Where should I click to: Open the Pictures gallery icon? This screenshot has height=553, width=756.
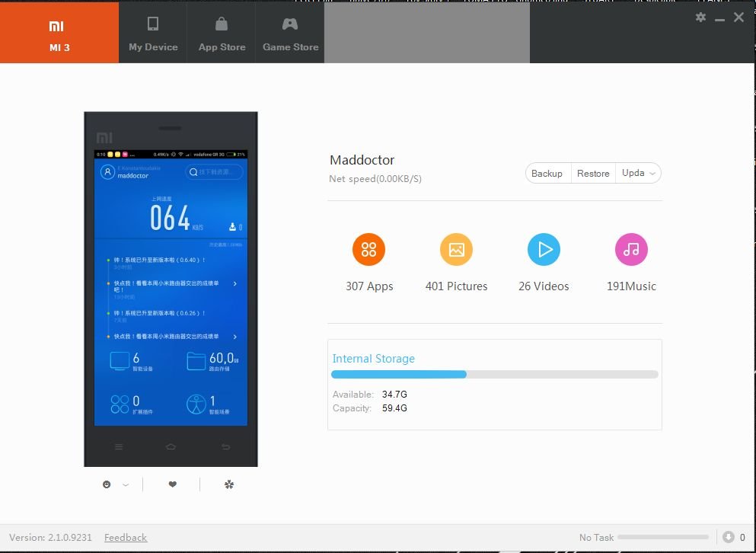pyautogui.click(x=456, y=250)
